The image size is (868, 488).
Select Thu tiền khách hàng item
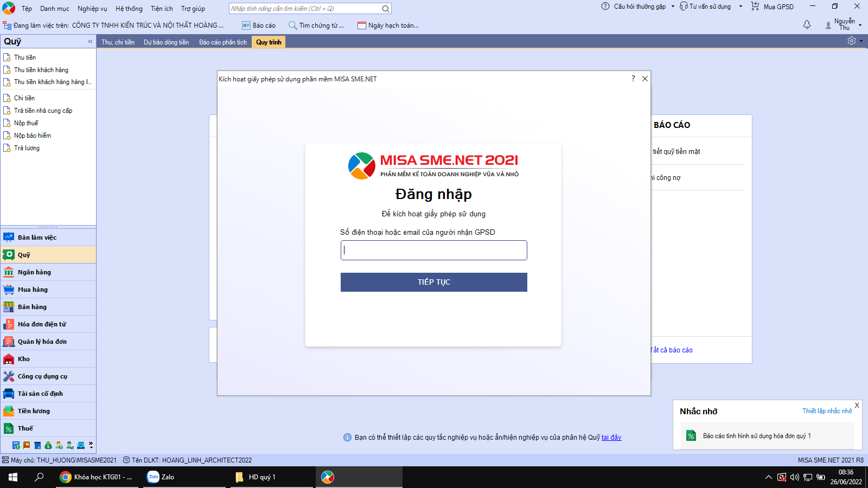click(41, 70)
